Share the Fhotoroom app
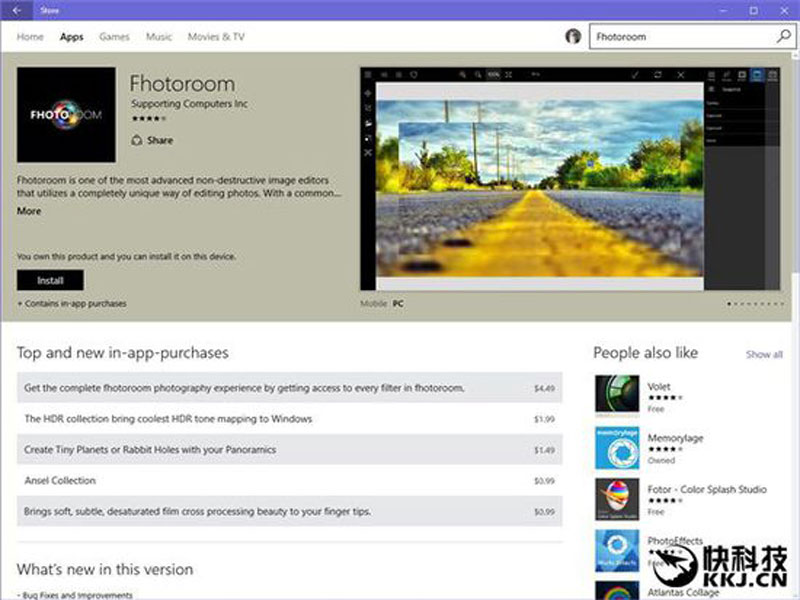The width and height of the screenshot is (800, 600). [152, 140]
